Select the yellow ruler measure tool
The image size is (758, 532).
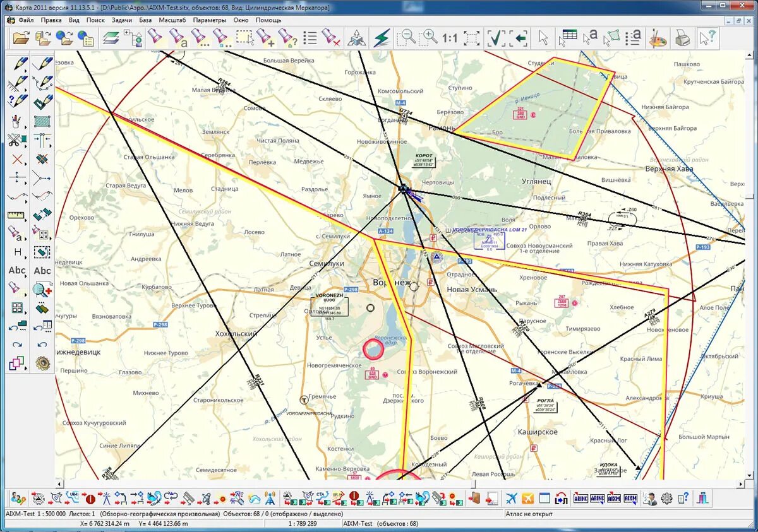pos(17,215)
